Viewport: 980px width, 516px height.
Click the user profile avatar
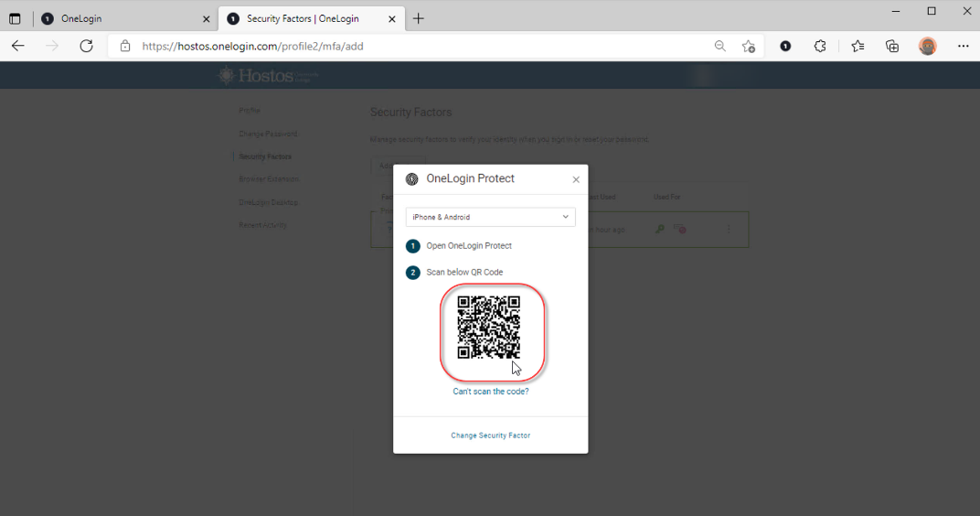coord(928,46)
